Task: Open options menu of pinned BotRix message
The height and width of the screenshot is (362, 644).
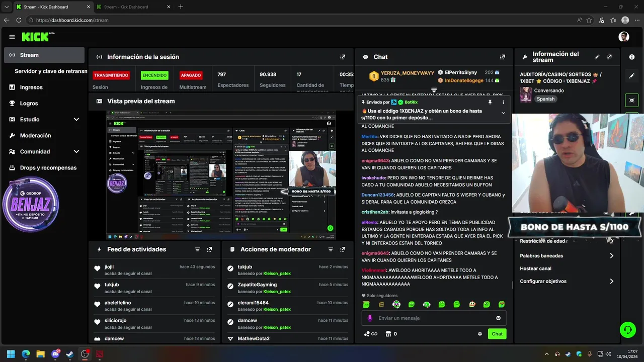Action: [503, 102]
